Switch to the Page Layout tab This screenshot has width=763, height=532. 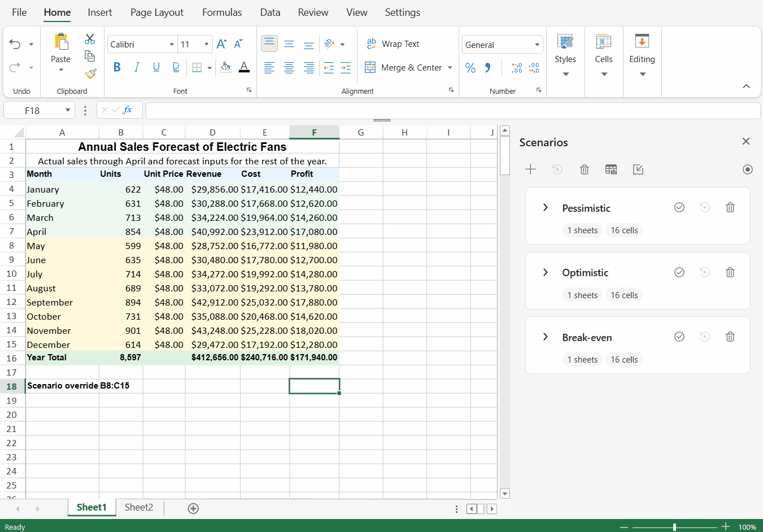click(x=157, y=12)
